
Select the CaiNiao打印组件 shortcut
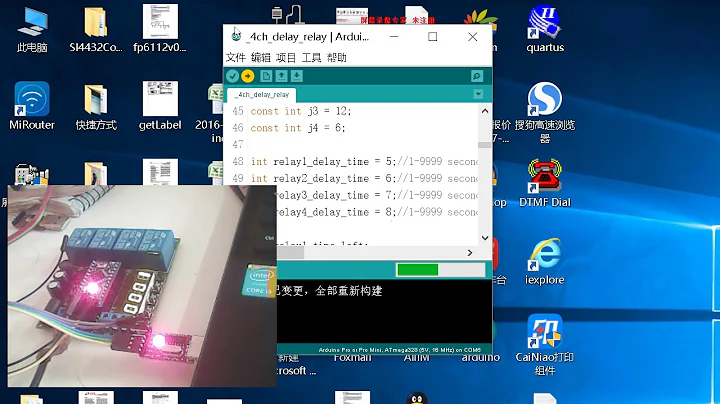pos(545,344)
